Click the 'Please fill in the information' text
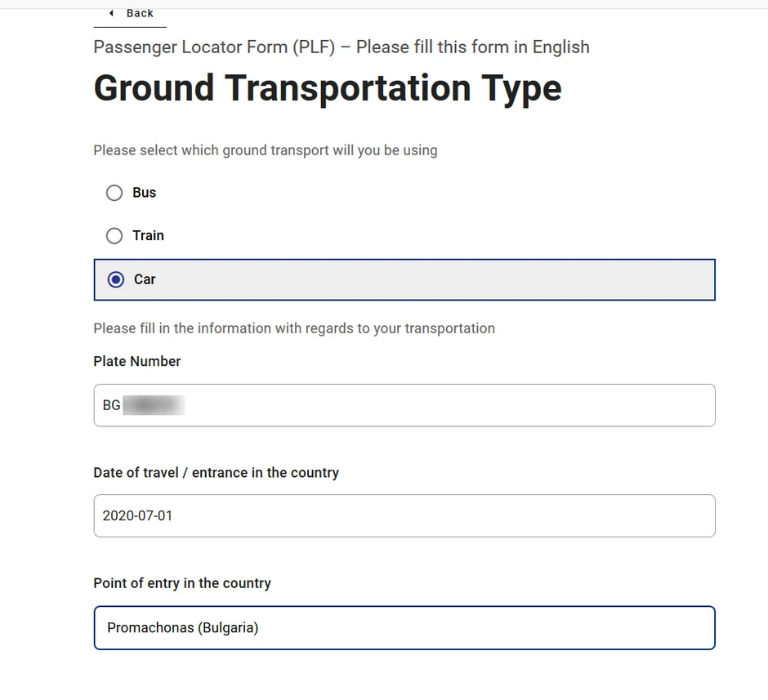 pos(294,328)
